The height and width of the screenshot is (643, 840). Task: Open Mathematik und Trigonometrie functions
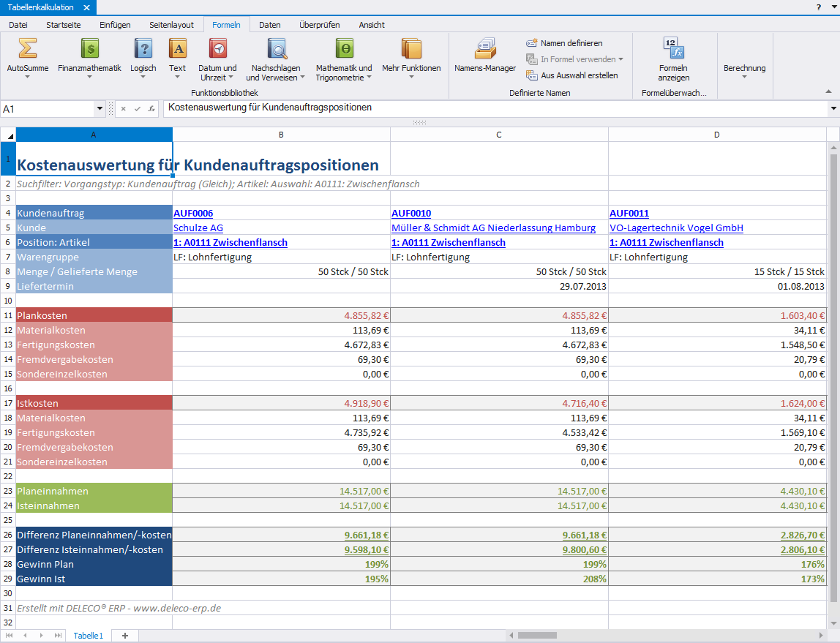[344, 50]
